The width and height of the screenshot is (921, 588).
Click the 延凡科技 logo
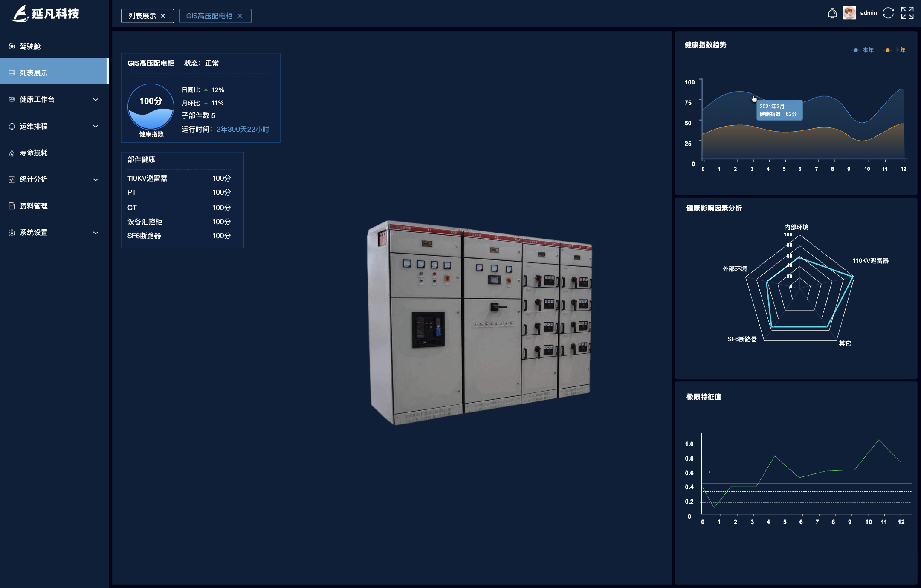tap(45, 14)
